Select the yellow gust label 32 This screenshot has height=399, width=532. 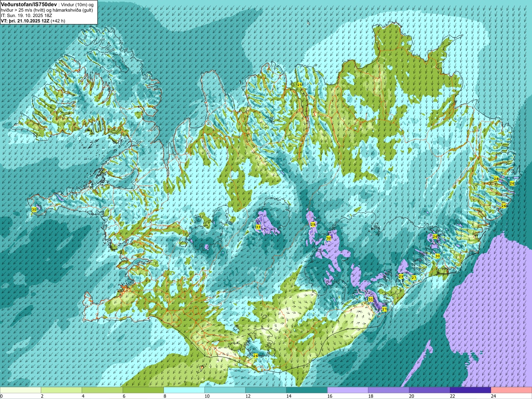pos(329,238)
